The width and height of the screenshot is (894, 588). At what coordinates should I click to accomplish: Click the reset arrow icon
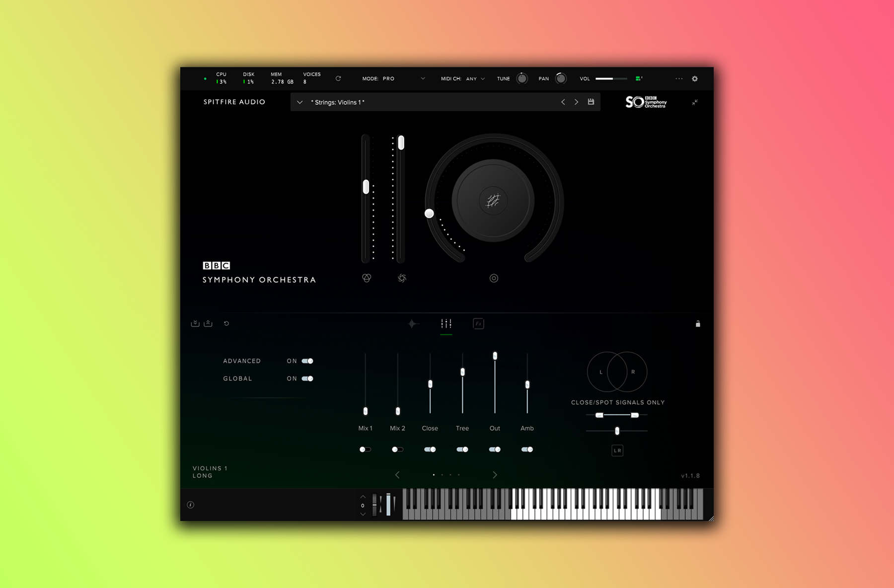tap(226, 323)
